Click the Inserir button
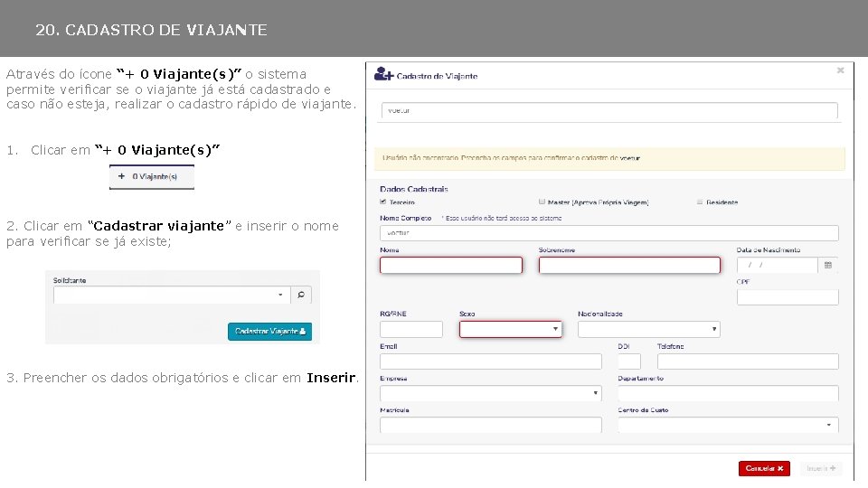Screen dimensions: 868x488 click(820, 468)
